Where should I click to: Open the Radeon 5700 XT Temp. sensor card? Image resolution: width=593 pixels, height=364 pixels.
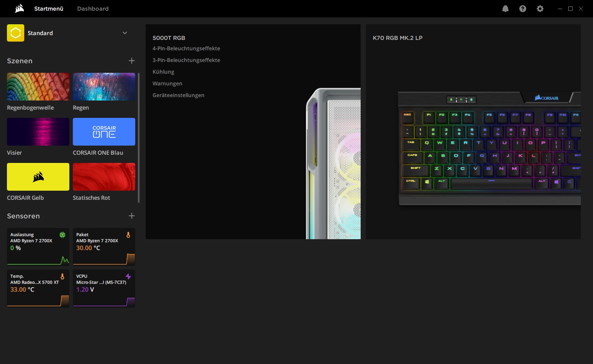(x=38, y=289)
